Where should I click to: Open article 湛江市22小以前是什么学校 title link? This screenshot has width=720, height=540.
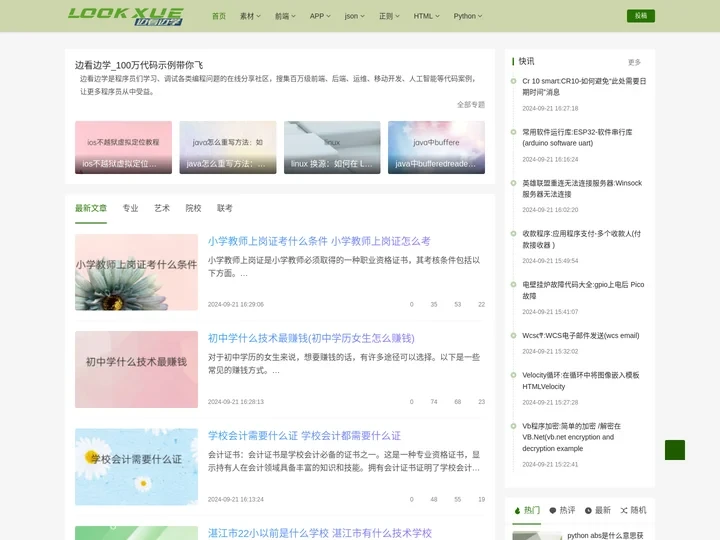(x=320, y=533)
